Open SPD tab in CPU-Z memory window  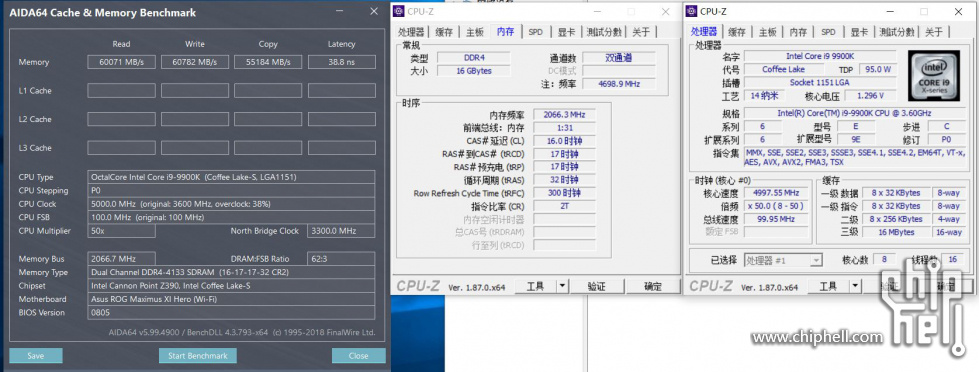pos(536,32)
